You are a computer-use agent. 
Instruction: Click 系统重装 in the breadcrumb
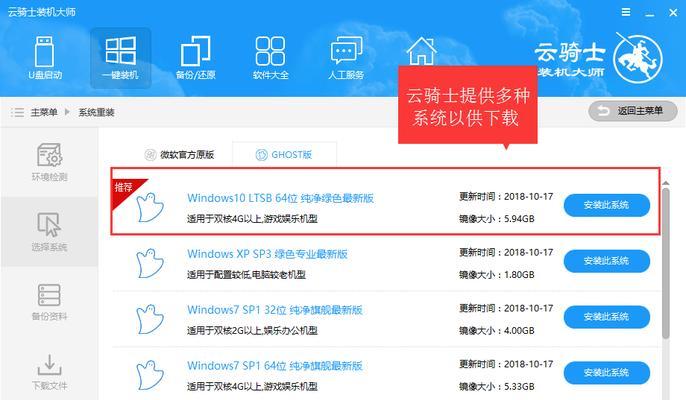tap(96, 112)
